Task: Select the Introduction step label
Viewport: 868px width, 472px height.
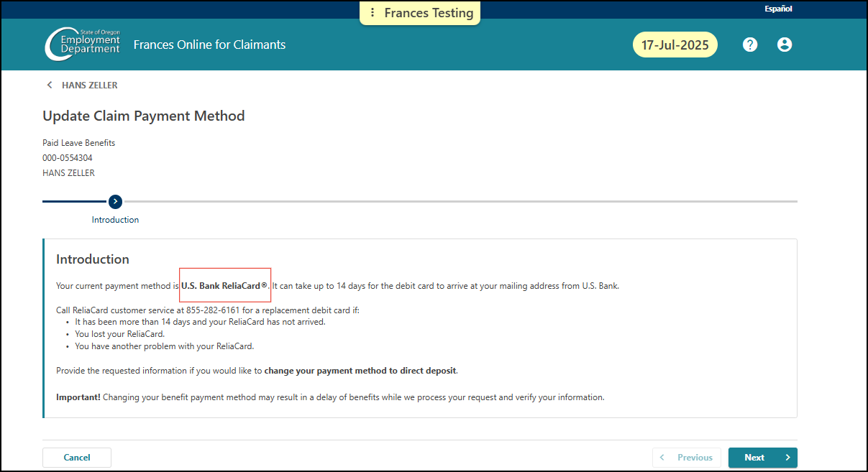Action: click(115, 220)
